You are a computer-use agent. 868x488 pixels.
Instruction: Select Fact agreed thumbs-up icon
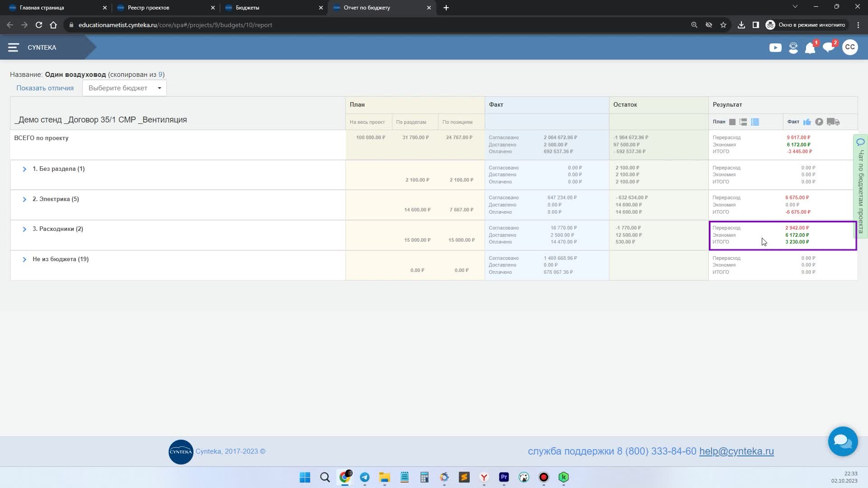click(x=807, y=122)
